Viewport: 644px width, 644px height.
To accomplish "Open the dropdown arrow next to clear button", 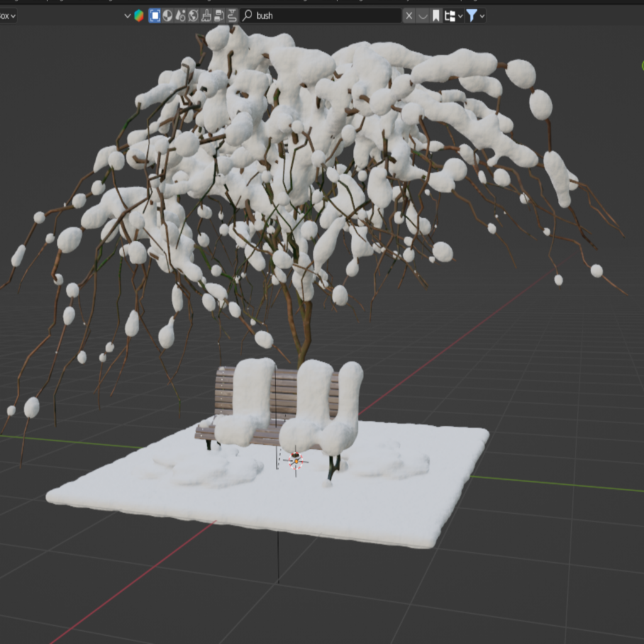I will [423, 16].
